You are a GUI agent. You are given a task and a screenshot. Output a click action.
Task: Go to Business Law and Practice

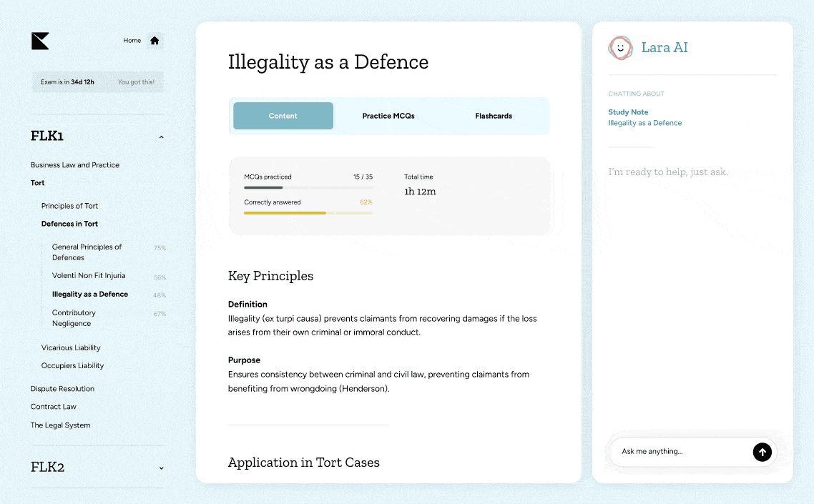75,165
